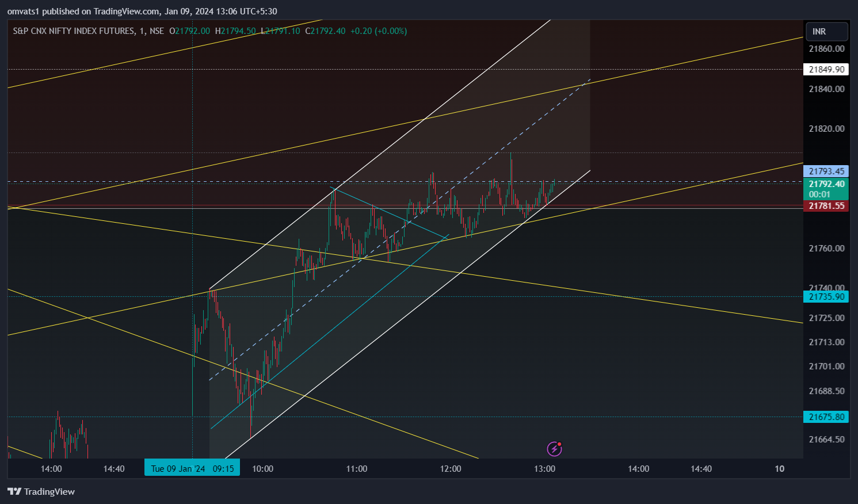Click the cyan 21735.90 price label
Viewport: 858px width, 504px height.
pos(826,296)
